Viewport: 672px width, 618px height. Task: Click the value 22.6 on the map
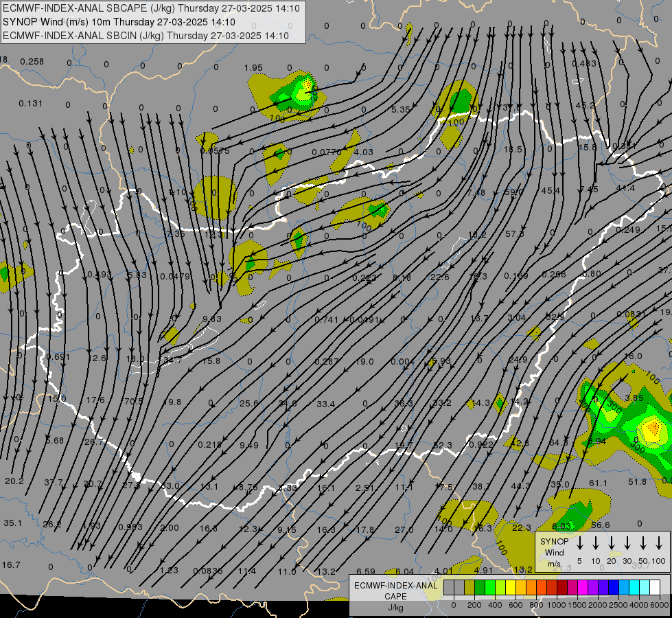(x=440, y=277)
